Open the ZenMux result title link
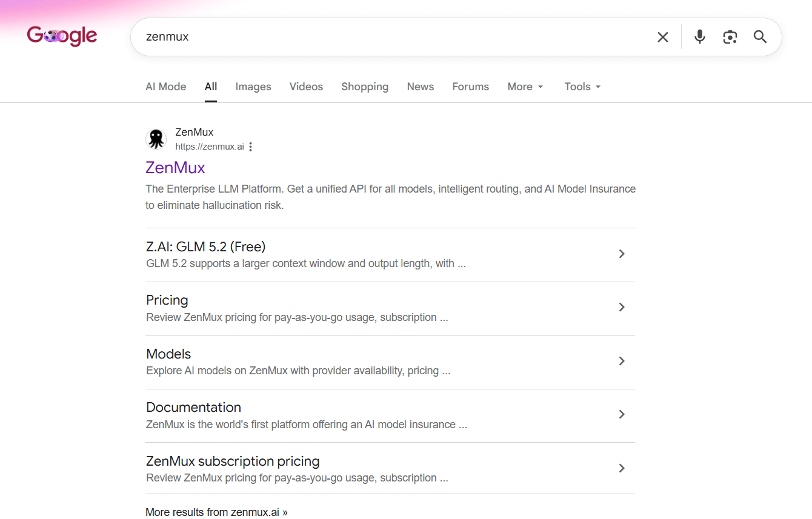The width and height of the screenshot is (812, 519). pos(175,168)
